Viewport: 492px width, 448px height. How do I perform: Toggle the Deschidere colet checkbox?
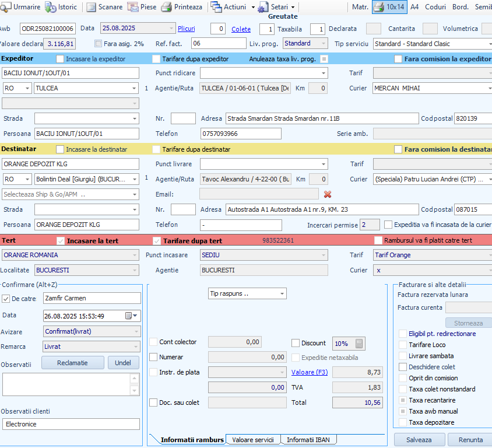(x=403, y=367)
